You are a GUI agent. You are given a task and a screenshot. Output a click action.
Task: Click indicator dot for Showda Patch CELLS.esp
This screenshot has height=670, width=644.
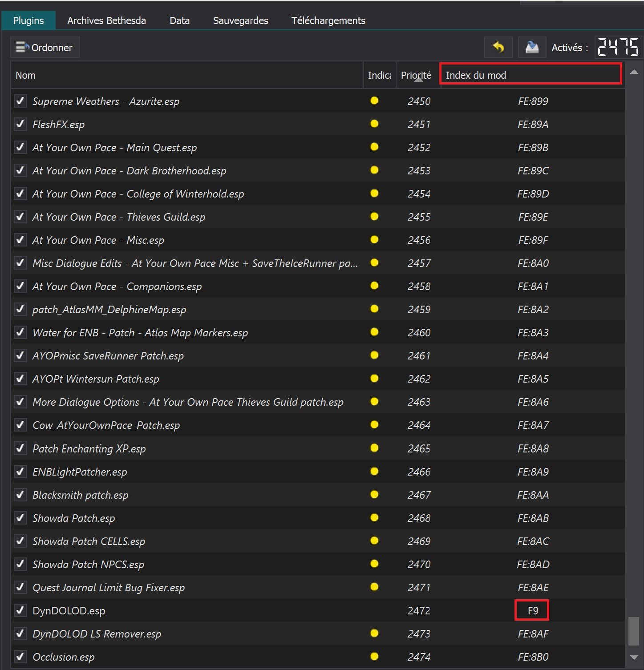point(374,541)
